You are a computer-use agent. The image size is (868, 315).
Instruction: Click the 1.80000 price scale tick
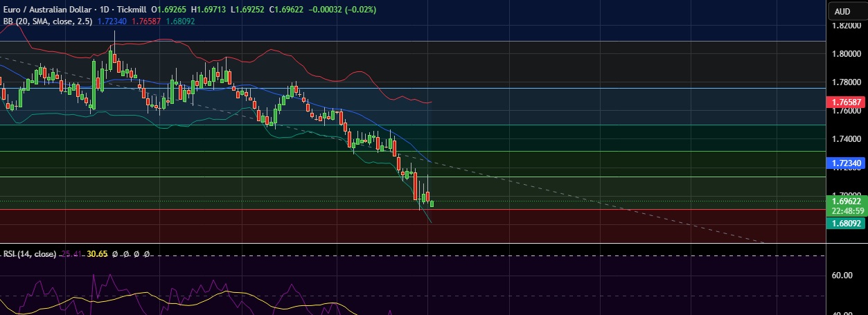coord(847,54)
